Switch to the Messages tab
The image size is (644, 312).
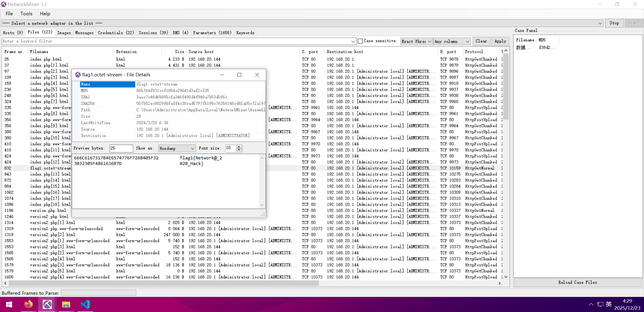(84, 33)
